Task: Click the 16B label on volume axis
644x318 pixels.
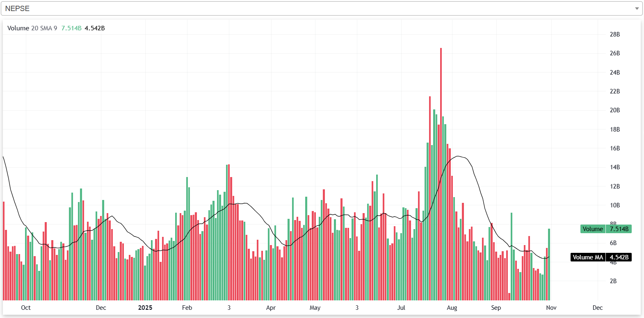Action: (x=614, y=148)
